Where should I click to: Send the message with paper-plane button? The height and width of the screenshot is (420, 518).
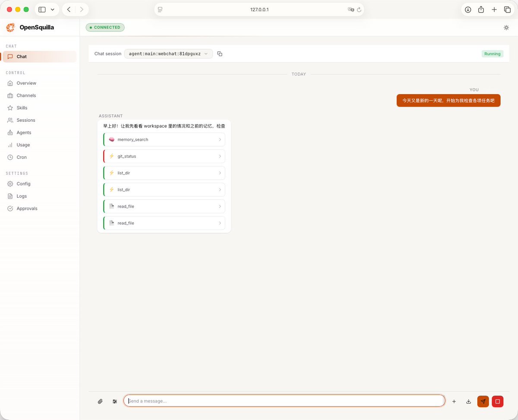(483, 401)
